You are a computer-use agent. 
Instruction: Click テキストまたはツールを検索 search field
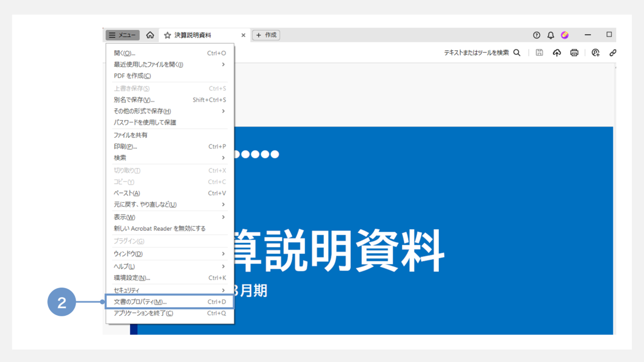coord(476,52)
